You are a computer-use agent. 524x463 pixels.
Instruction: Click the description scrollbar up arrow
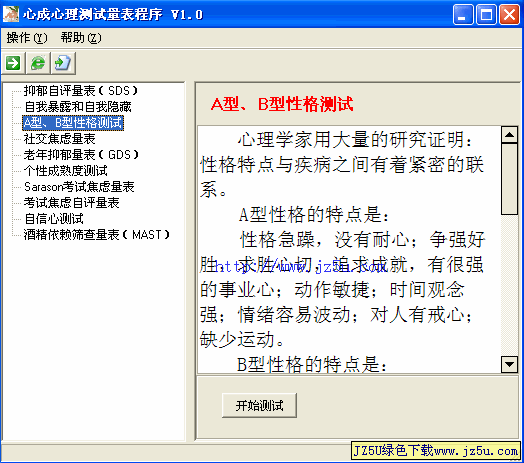coord(510,135)
